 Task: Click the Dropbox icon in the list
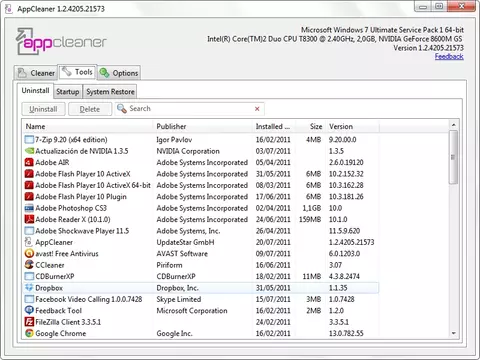pyautogui.click(x=29, y=288)
